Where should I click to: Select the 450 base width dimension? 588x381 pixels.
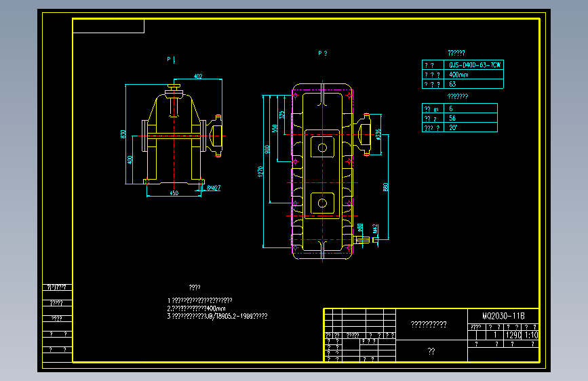174,193
